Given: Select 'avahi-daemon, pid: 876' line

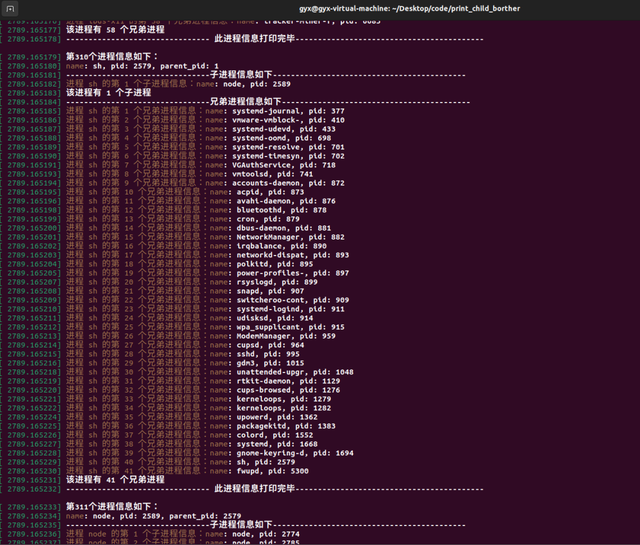Looking at the screenshot, I should coord(286,201).
